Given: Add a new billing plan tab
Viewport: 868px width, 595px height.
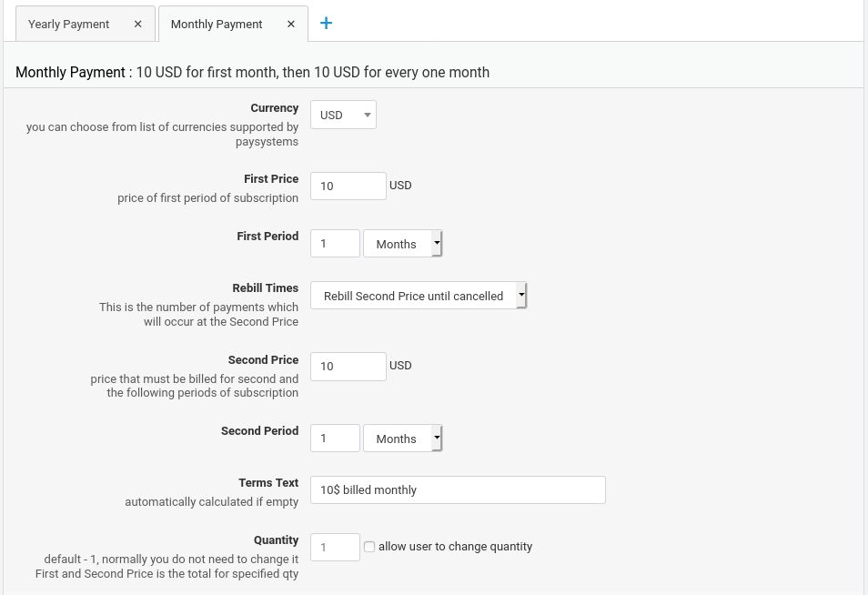Looking at the screenshot, I should pyautogui.click(x=326, y=24).
